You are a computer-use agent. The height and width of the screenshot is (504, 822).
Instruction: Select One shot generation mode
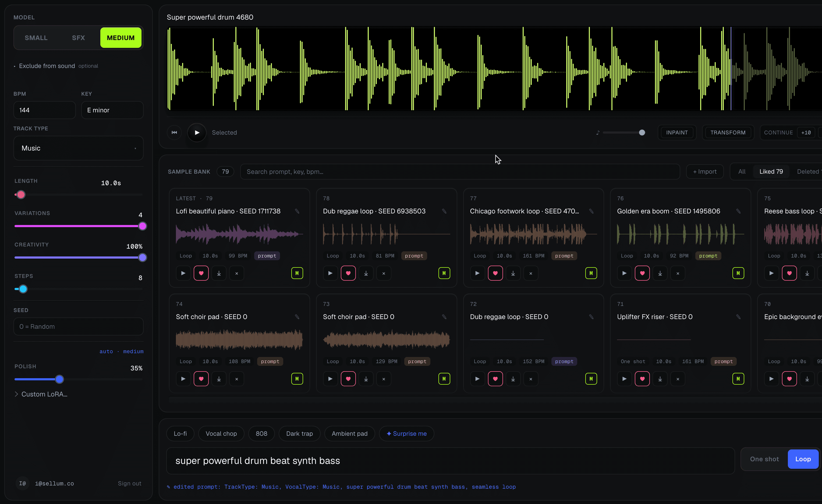(x=764, y=459)
